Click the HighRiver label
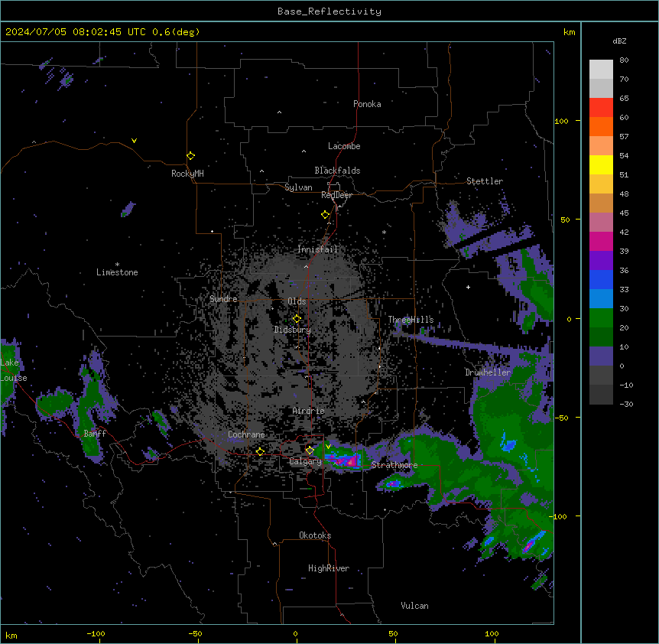 (x=329, y=568)
